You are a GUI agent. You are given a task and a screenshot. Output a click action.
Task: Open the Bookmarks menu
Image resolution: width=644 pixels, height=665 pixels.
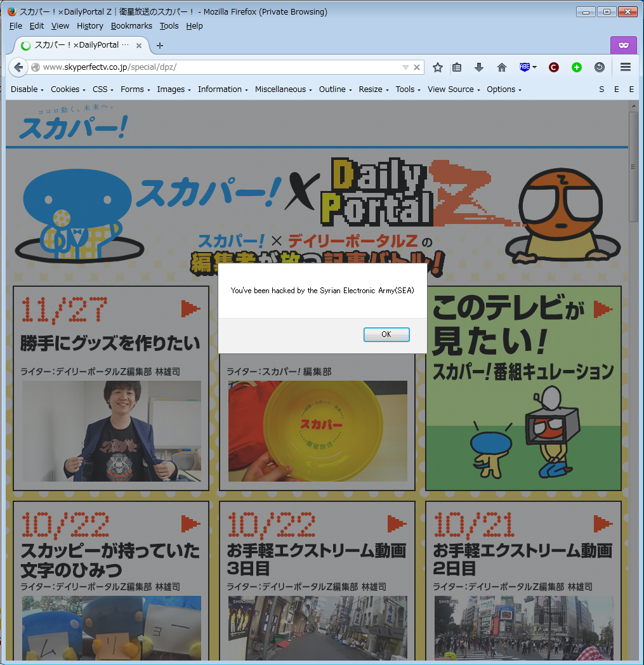tap(131, 26)
